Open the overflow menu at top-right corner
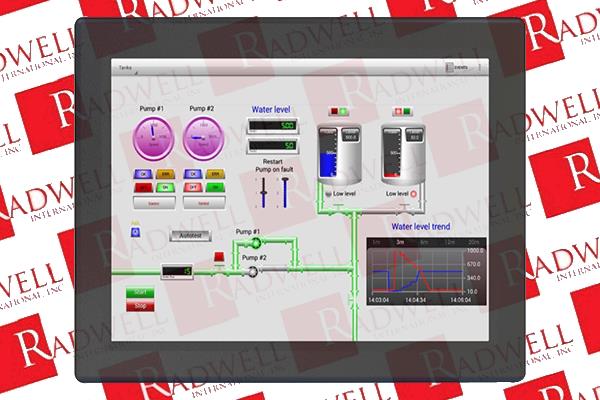 tap(479, 67)
